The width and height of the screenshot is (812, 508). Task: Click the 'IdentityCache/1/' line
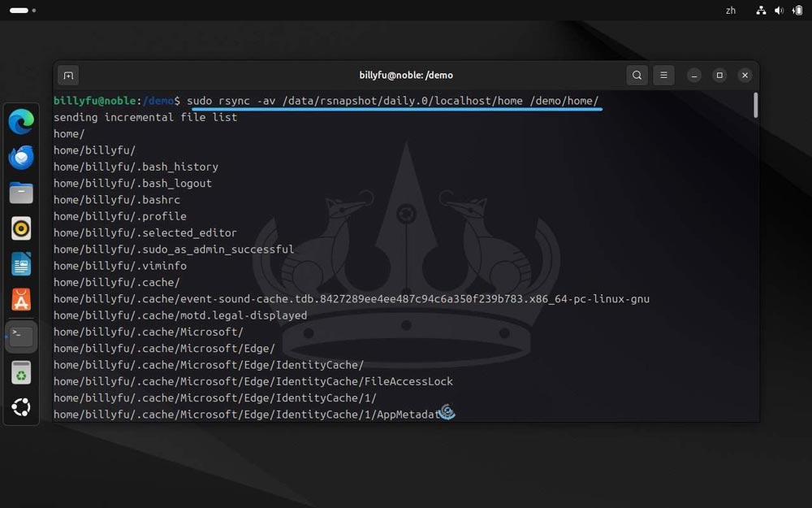pyautogui.click(x=215, y=398)
